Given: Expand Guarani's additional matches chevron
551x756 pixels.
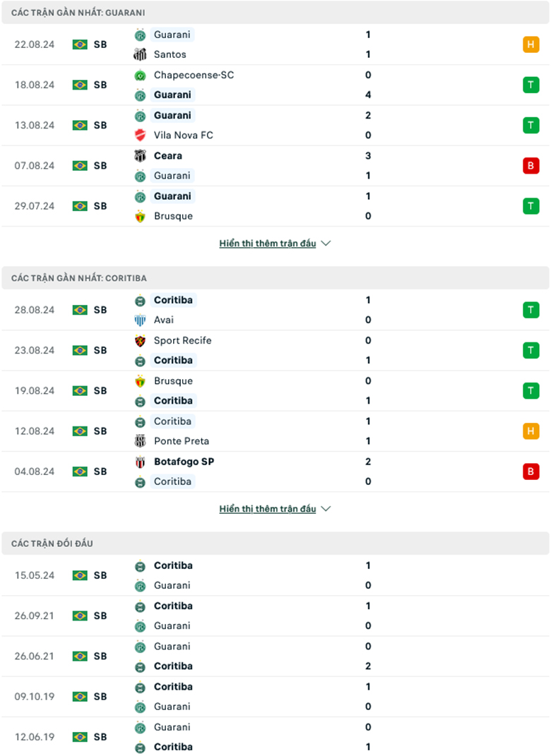Looking at the screenshot, I should pos(326,243).
